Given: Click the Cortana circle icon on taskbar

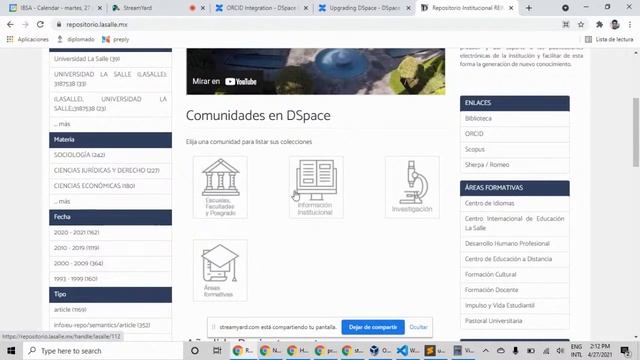Looking at the screenshot, I should click(195, 351).
